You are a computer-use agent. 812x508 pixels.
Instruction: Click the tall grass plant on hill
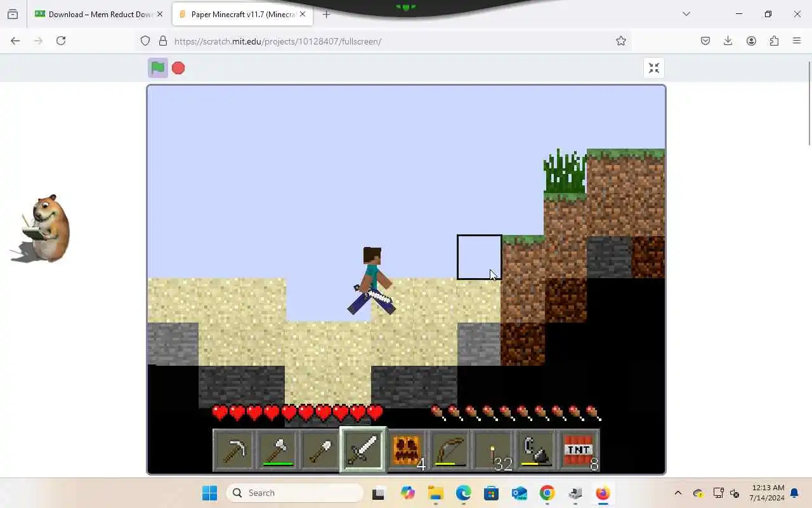[x=565, y=171]
